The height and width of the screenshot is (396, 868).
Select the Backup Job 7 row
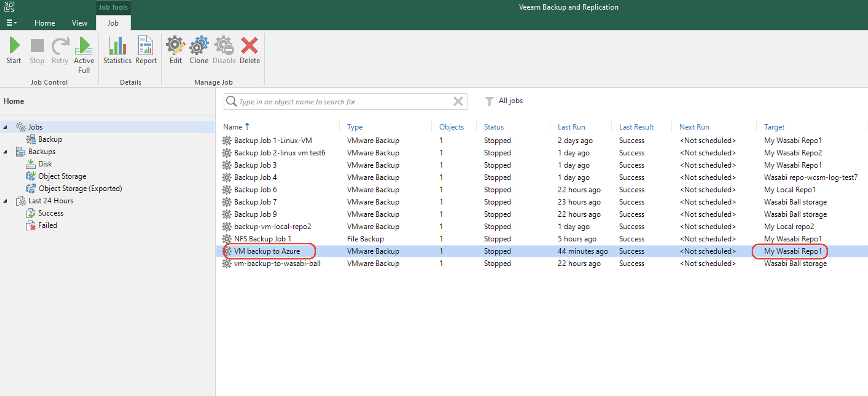[x=542, y=202]
